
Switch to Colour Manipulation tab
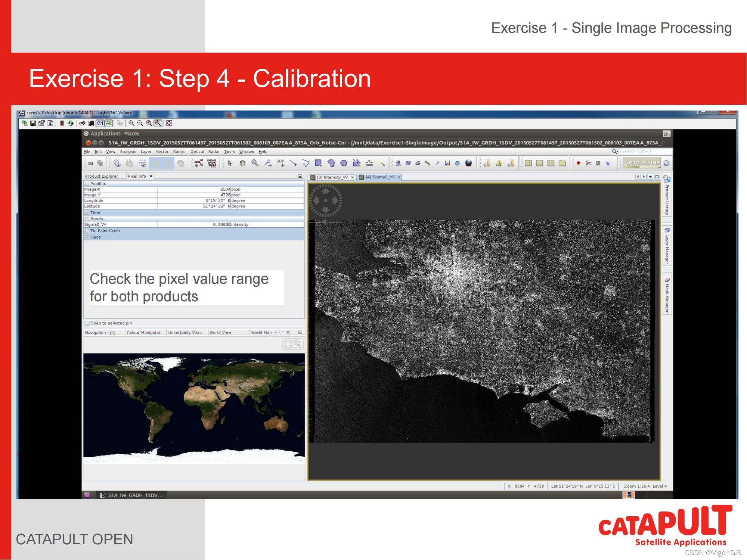pyautogui.click(x=146, y=333)
